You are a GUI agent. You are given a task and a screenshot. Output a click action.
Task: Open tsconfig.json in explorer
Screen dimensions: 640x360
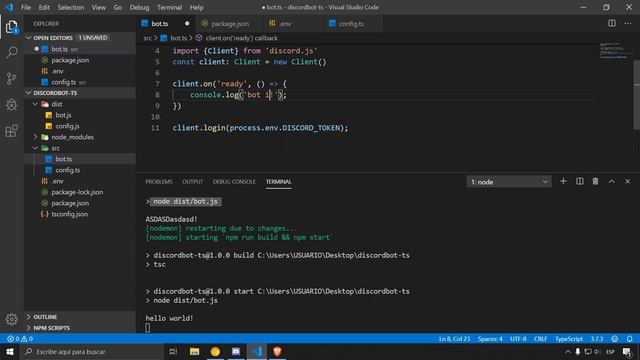(69, 214)
